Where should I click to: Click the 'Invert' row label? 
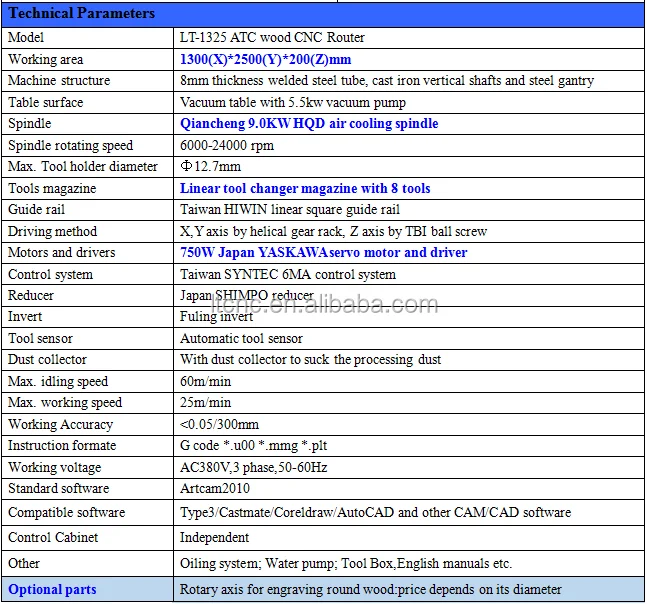[25, 317]
